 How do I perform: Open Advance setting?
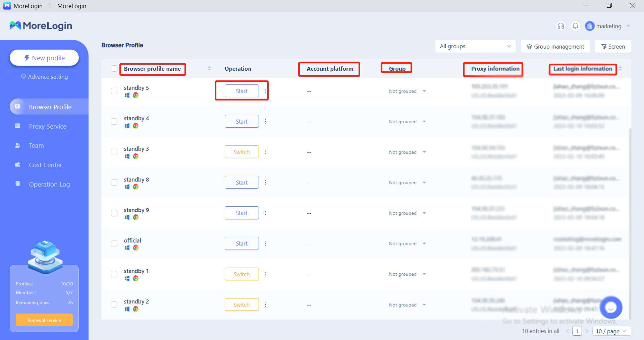[x=44, y=77]
